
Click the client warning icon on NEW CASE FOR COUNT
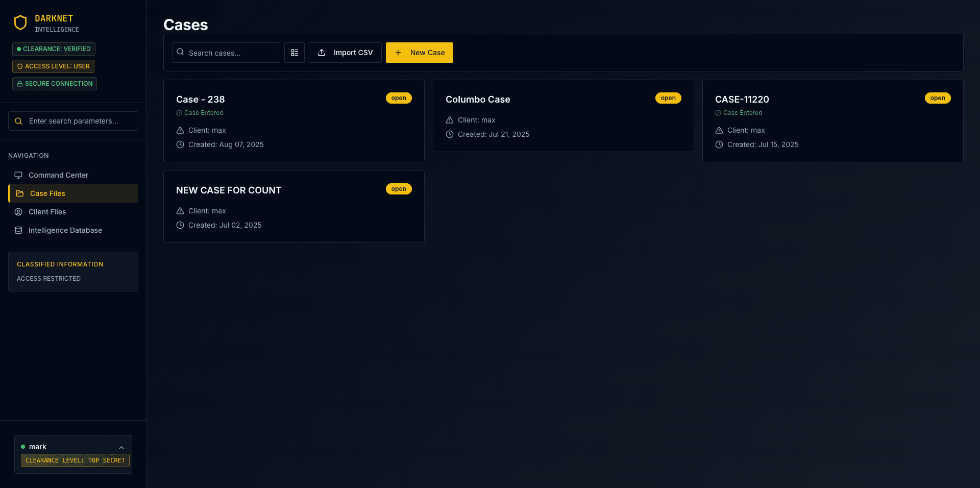coord(180,211)
